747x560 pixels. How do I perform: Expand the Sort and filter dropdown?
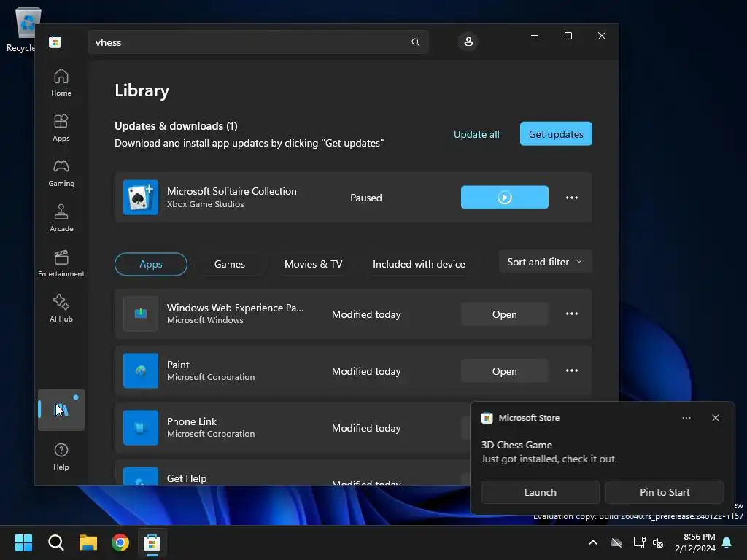tap(545, 262)
